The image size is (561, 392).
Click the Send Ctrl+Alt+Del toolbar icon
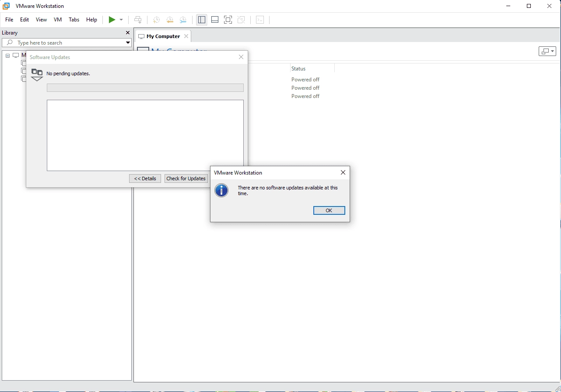pyautogui.click(x=138, y=20)
